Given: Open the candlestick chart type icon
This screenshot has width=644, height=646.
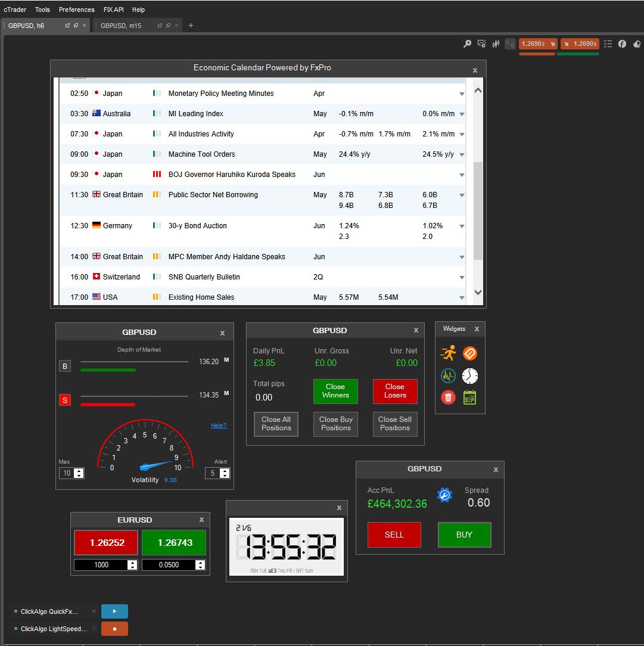Looking at the screenshot, I should [x=496, y=44].
